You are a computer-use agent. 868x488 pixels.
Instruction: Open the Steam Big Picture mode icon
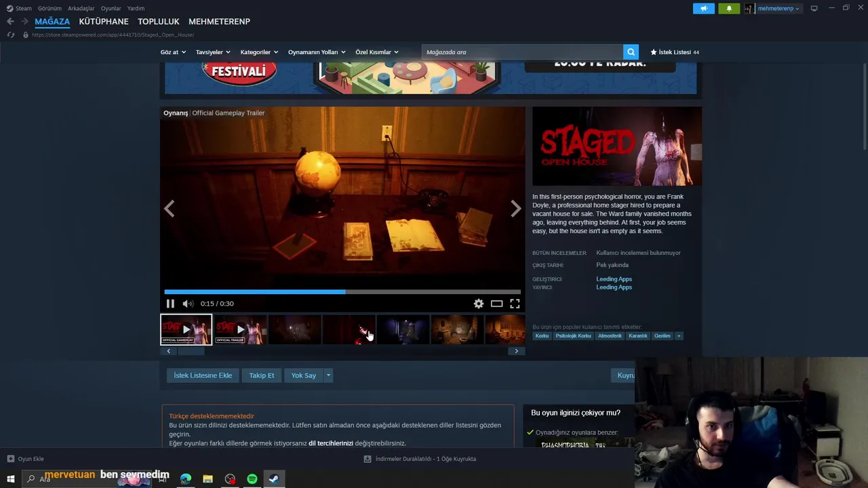pyautogui.click(x=814, y=8)
